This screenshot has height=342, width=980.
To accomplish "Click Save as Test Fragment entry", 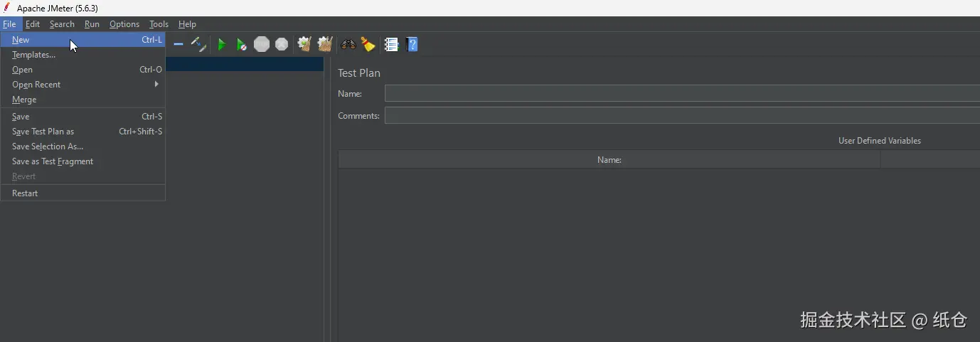I will pos(83,161).
